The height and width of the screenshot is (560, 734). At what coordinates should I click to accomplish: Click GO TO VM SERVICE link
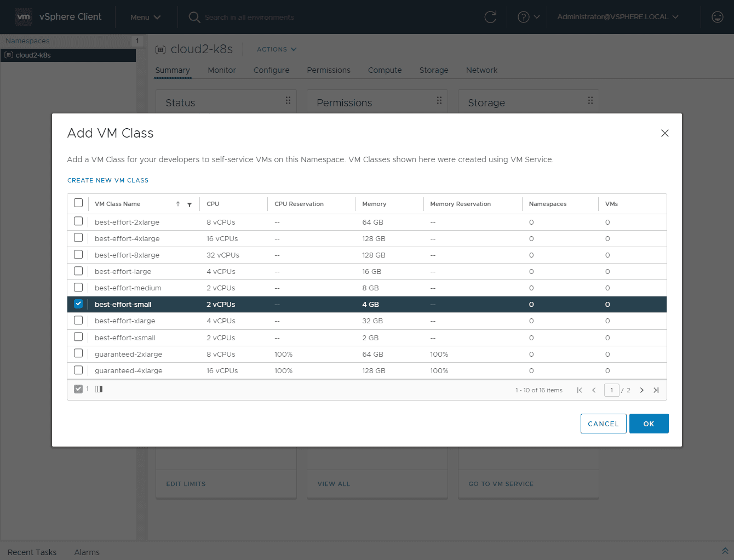tap(501, 484)
